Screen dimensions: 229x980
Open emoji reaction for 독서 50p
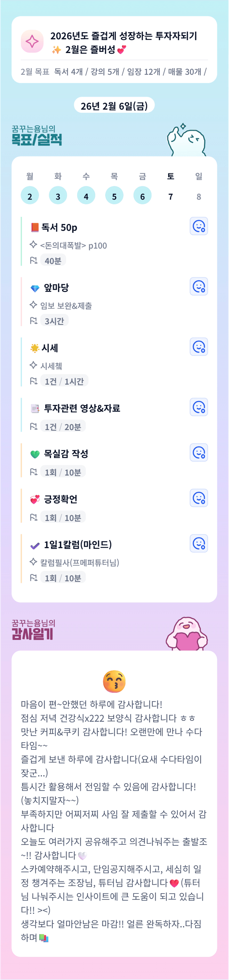pyautogui.click(x=199, y=226)
